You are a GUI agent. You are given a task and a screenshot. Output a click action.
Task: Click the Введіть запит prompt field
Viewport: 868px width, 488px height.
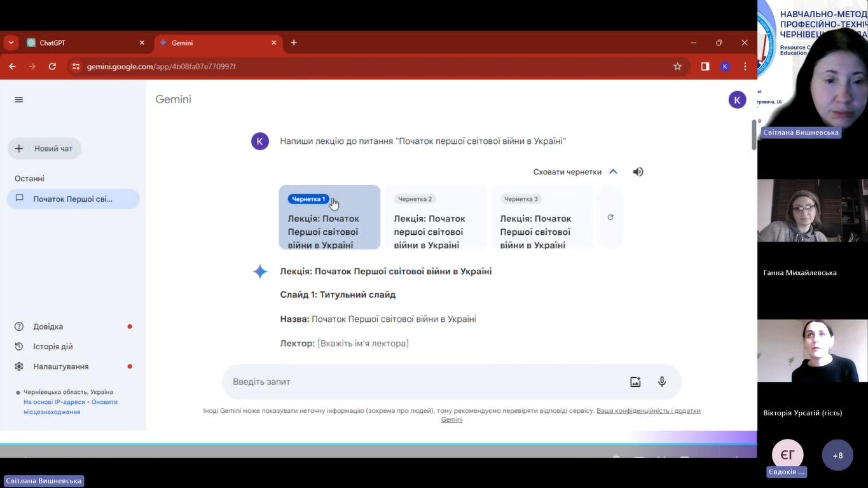coord(420,382)
